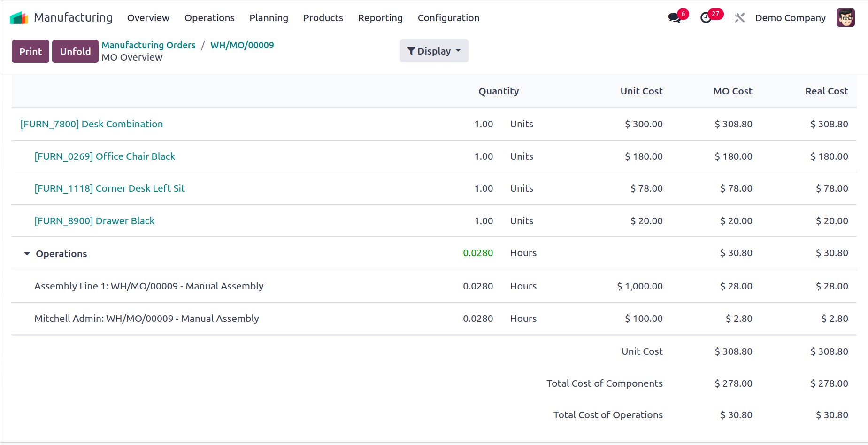Go to Manufacturing Orders breadcrumb
Image resolution: width=868 pixels, height=445 pixels.
(148, 45)
